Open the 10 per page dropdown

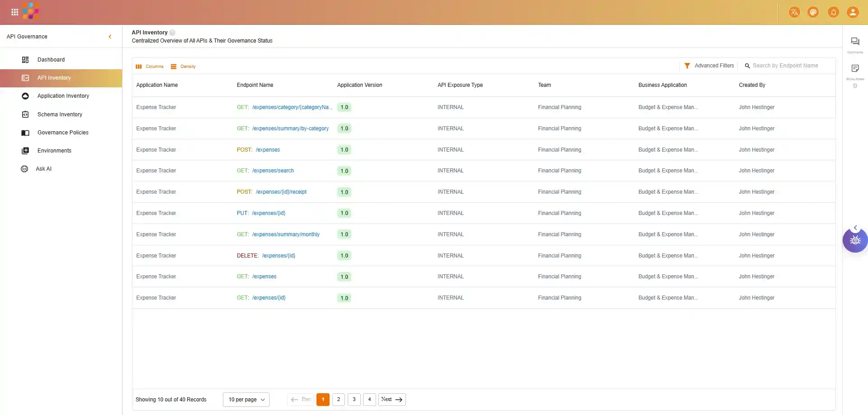pos(246,400)
